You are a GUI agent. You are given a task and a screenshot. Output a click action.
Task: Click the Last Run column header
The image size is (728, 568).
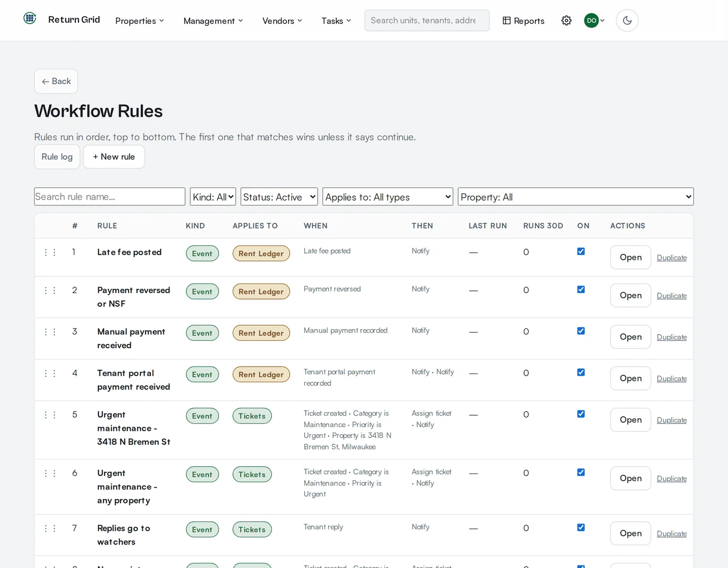pos(488,226)
